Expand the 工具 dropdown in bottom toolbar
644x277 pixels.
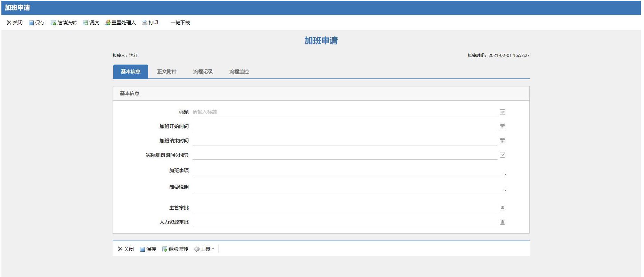pos(204,249)
